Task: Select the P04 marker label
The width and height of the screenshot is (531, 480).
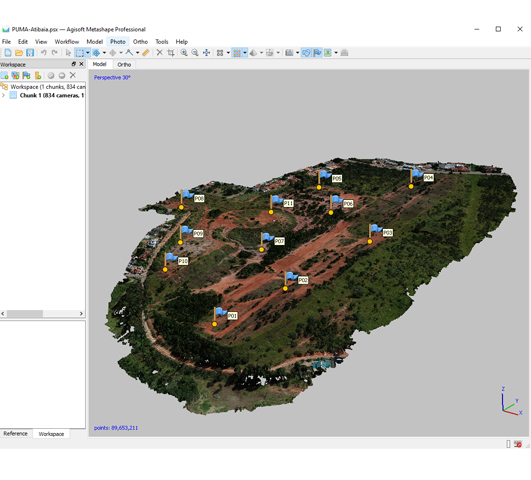Action: click(x=428, y=178)
